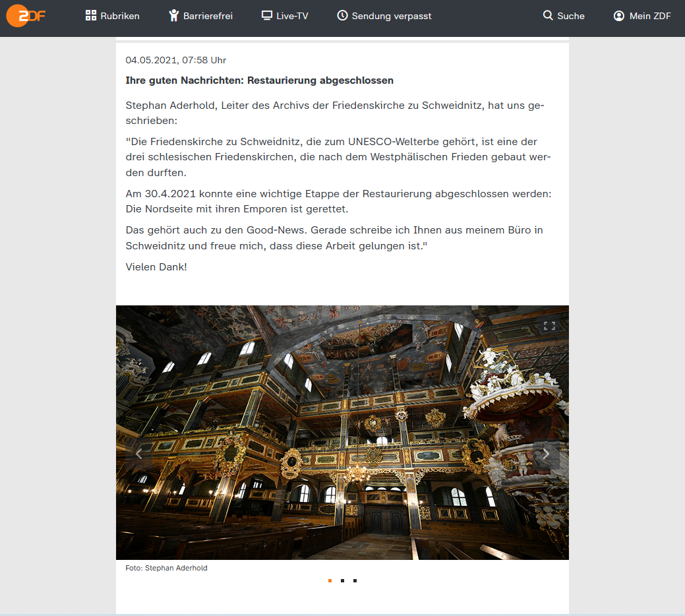
Task: Open Sendung verpasst menu label
Action: pos(392,16)
